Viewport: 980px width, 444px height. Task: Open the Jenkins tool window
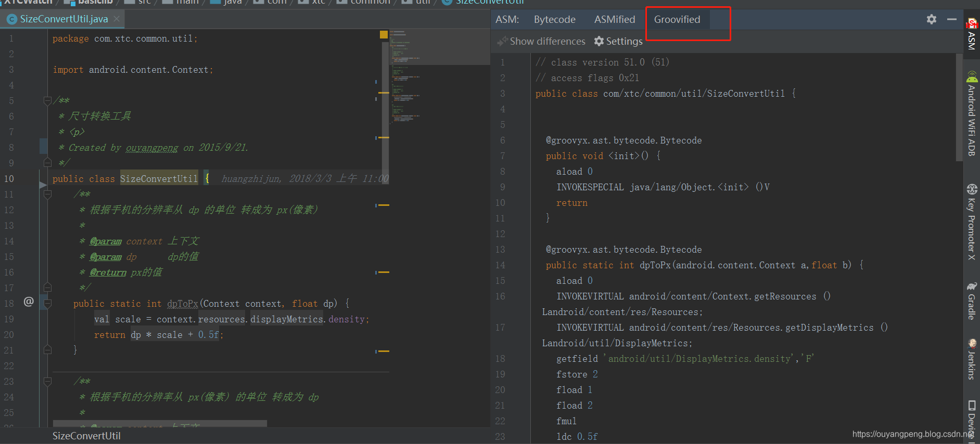pos(972,359)
